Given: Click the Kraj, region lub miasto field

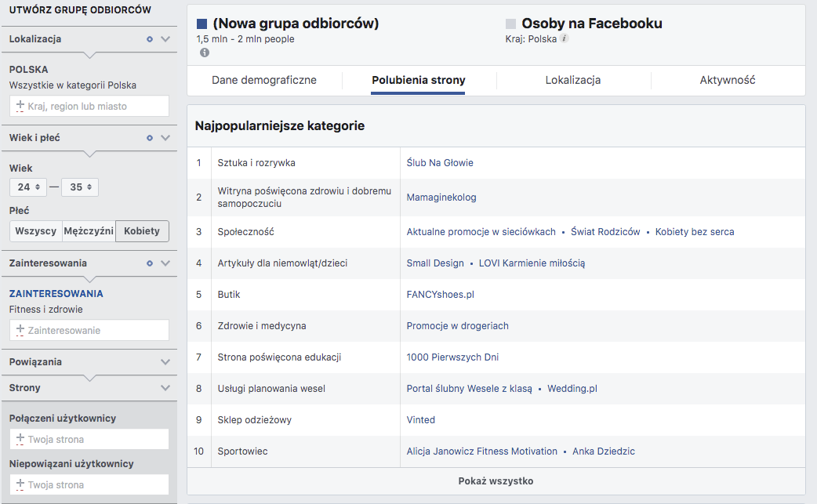Looking at the screenshot, I should click(89, 107).
